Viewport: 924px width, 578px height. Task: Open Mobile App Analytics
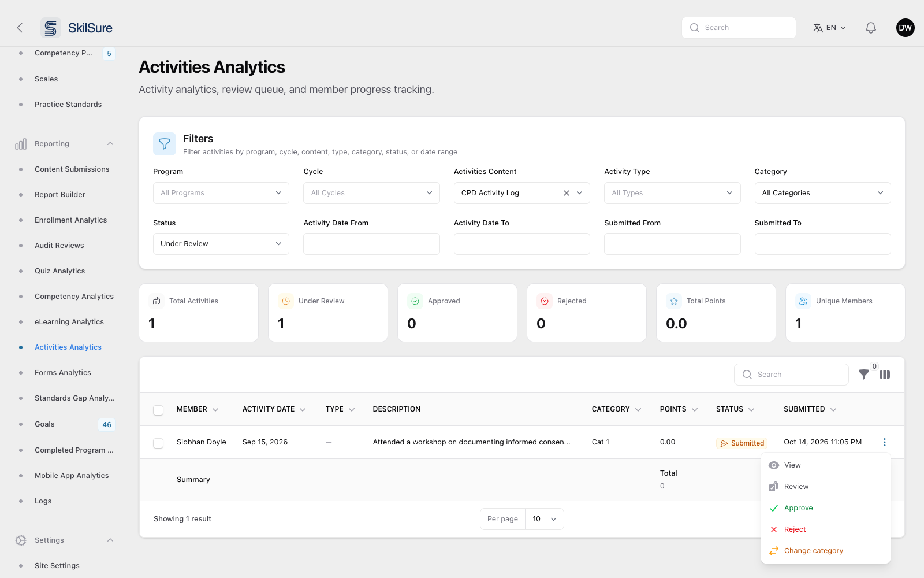(72, 476)
